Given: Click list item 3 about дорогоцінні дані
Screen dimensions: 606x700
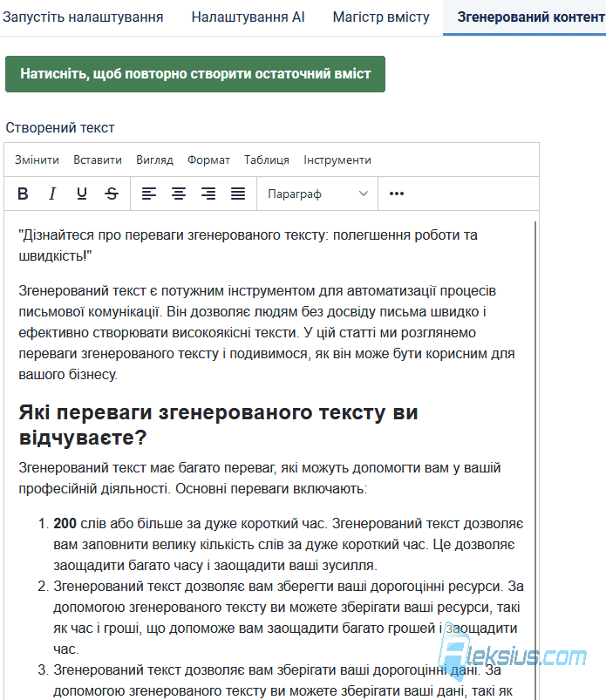Looking at the screenshot, I should [x=283, y=680].
